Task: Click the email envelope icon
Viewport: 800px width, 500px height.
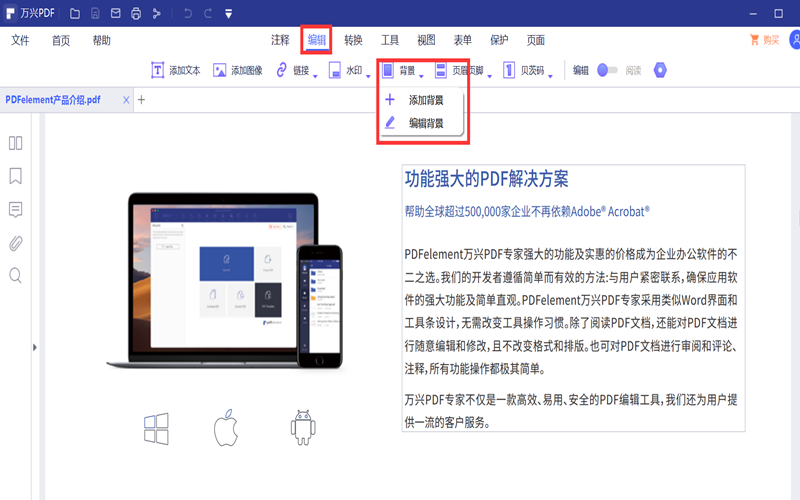Action: click(115, 14)
